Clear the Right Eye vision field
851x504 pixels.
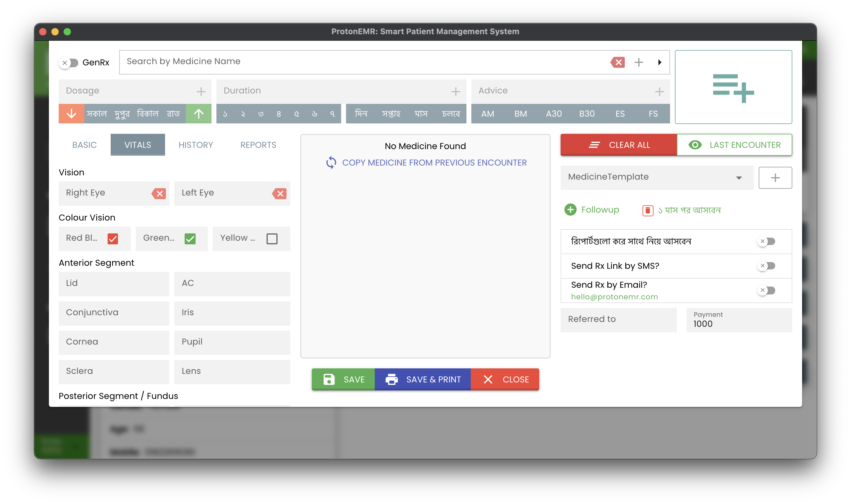click(159, 194)
